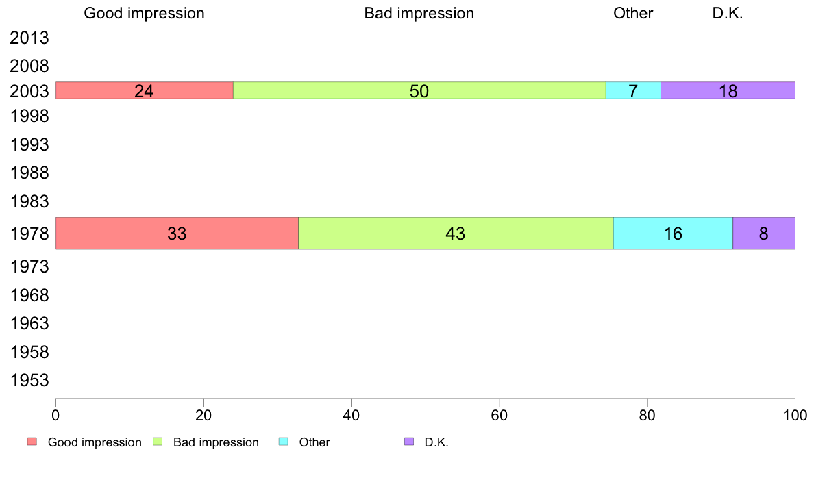Click the Other legend text label
The width and height of the screenshot is (814, 504).
[x=314, y=442]
